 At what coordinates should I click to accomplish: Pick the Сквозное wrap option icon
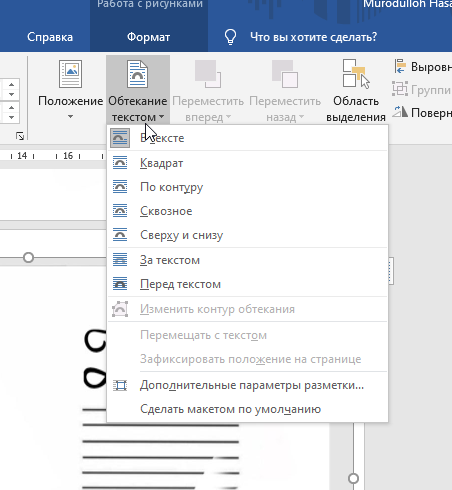coord(120,211)
